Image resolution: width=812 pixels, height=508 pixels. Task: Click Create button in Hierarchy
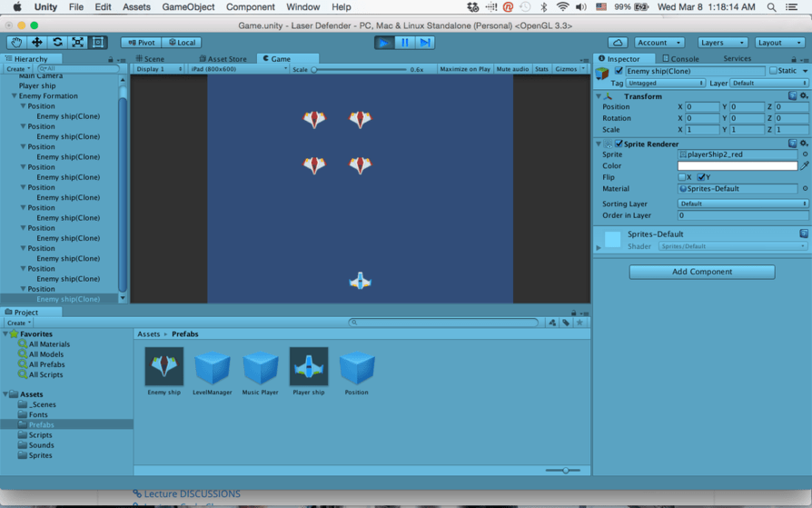click(18, 68)
